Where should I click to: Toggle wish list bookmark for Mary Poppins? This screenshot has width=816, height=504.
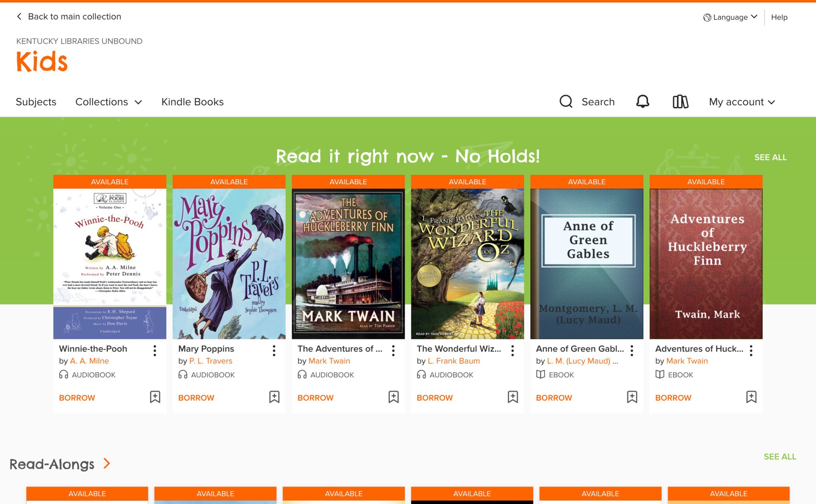(275, 397)
